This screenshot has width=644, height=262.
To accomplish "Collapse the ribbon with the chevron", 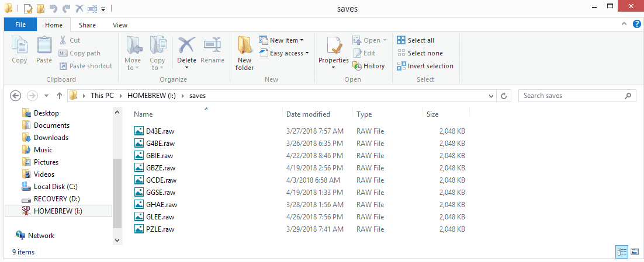I will [x=624, y=25].
